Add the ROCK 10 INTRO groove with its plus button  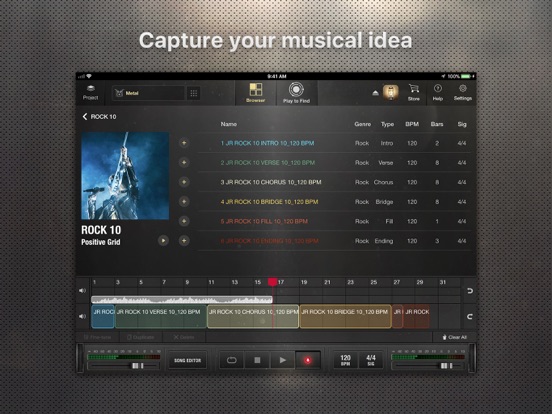184,143
